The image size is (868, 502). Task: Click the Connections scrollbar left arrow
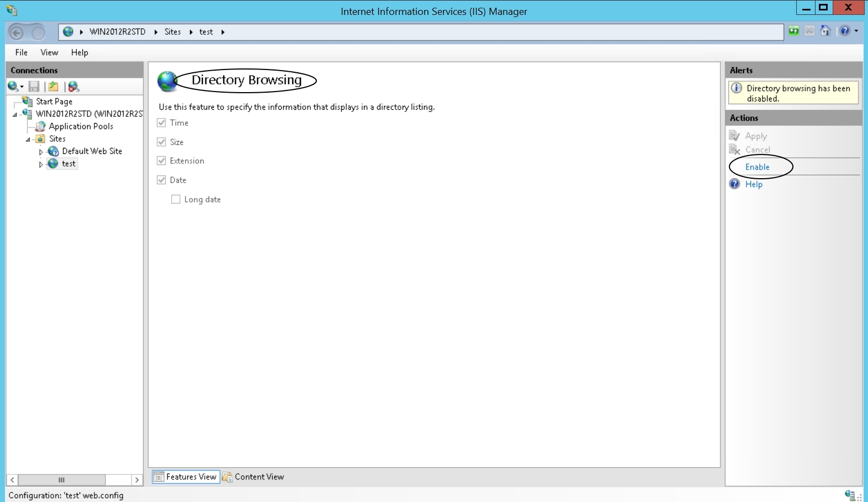(x=12, y=480)
